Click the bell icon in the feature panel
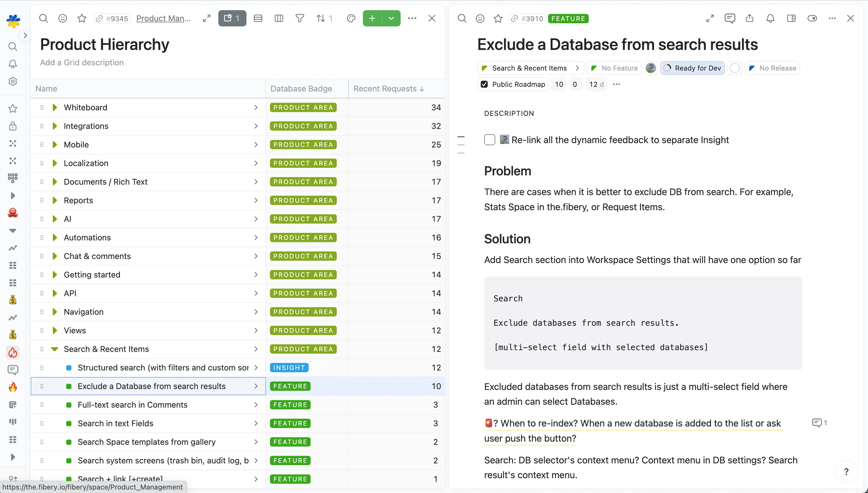The image size is (868, 493). pyautogui.click(x=770, y=18)
